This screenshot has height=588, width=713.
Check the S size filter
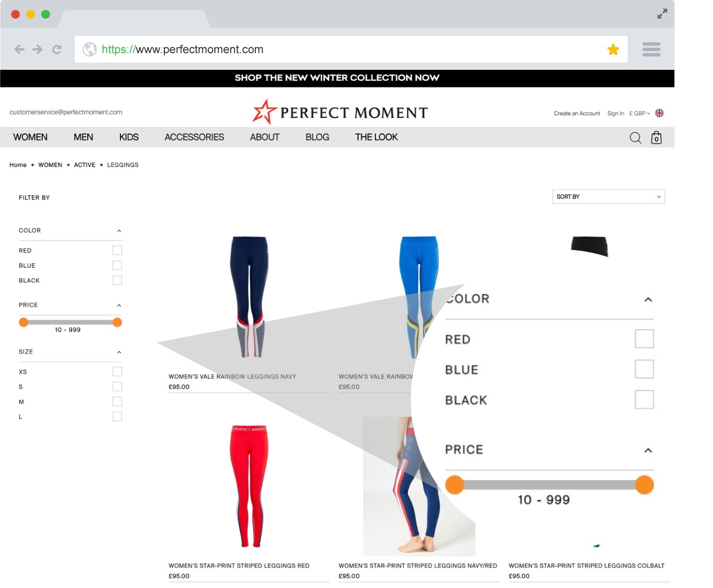click(x=117, y=387)
